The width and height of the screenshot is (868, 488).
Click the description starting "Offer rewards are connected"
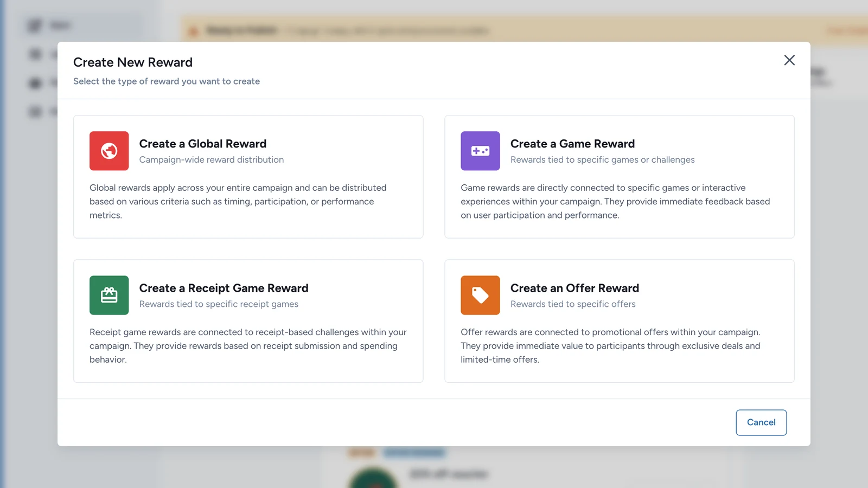point(610,345)
